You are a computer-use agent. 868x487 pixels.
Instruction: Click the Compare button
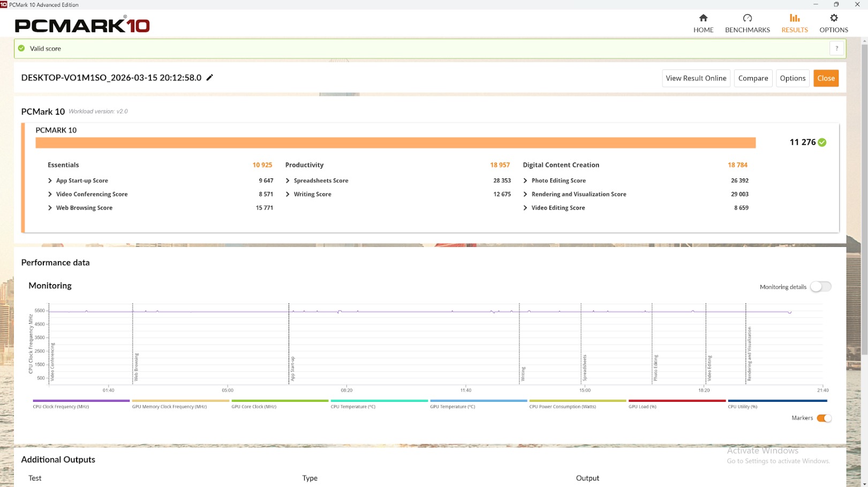[752, 78]
